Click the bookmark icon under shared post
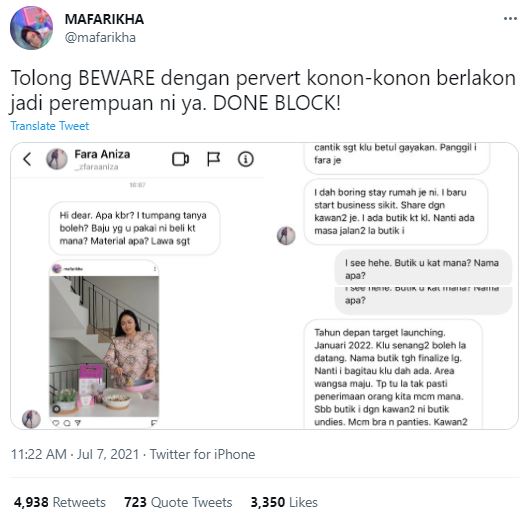The height and width of the screenshot is (515, 526). coord(154,423)
